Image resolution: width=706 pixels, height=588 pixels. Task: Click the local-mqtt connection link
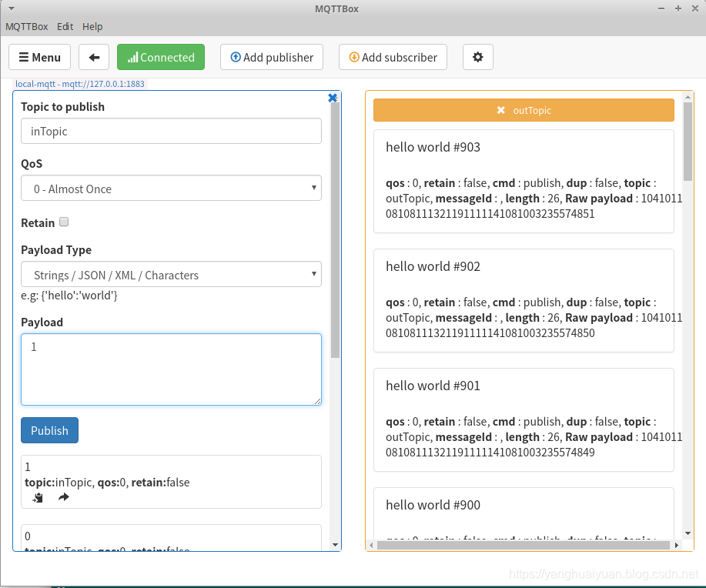click(80, 84)
